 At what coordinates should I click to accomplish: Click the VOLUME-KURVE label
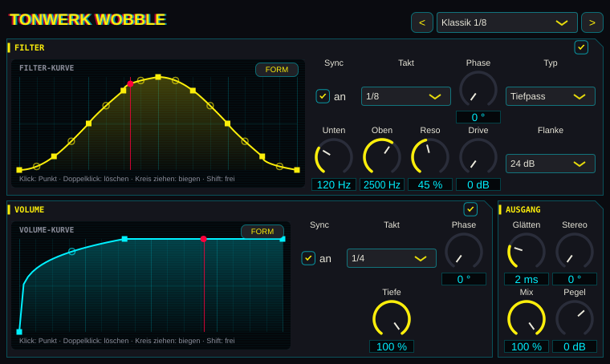point(47,230)
